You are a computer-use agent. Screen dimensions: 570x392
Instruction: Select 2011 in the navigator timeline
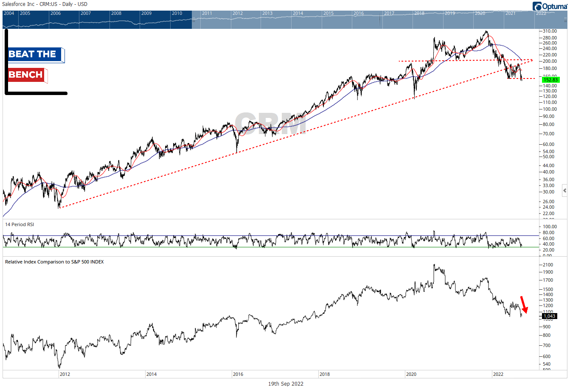[x=207, y=13]
